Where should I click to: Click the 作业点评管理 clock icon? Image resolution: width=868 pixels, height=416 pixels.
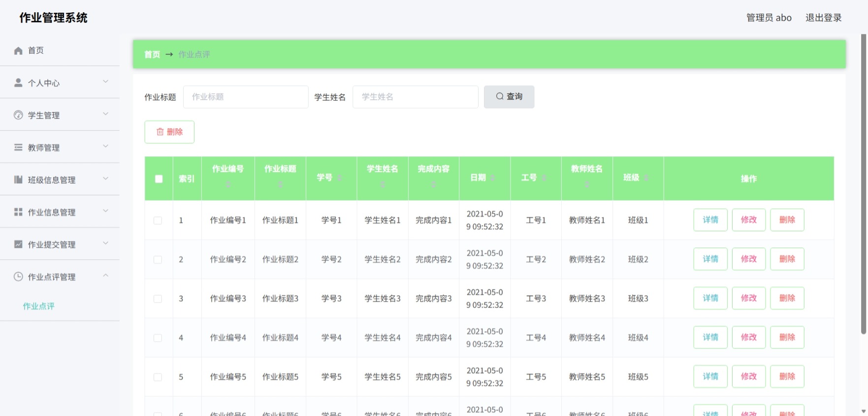(18, 277)
